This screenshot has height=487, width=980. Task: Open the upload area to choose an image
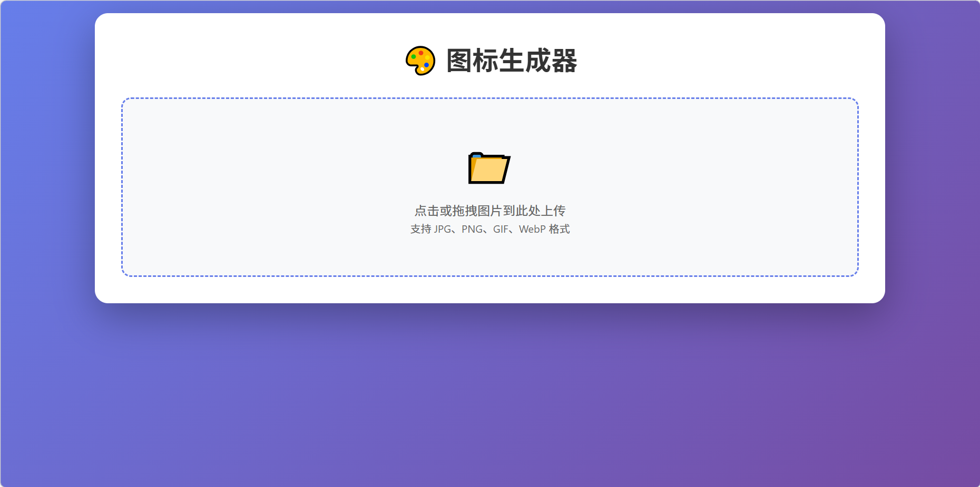click(490, 186)
